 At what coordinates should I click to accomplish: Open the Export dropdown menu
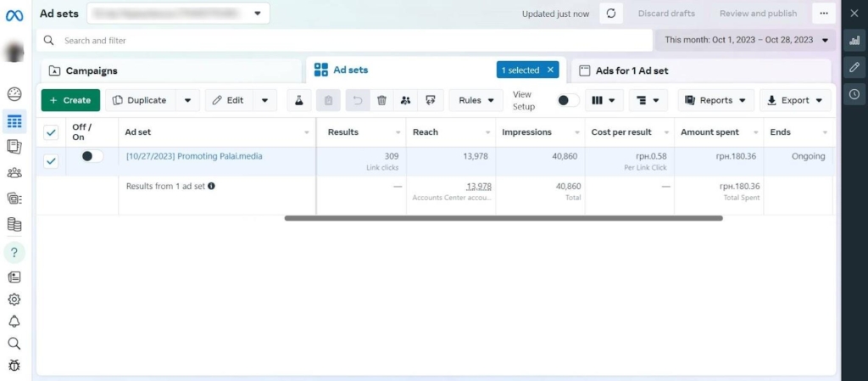(x=794, y=100)
